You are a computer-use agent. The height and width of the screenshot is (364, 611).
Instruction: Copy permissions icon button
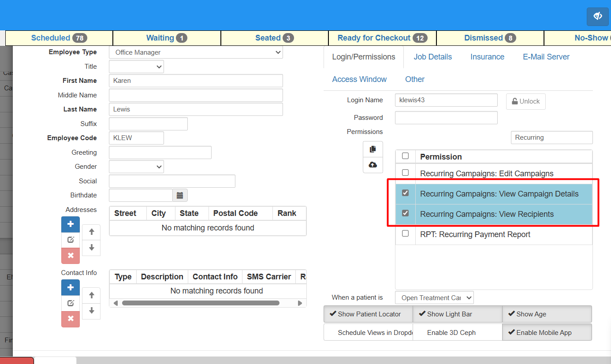373,149
